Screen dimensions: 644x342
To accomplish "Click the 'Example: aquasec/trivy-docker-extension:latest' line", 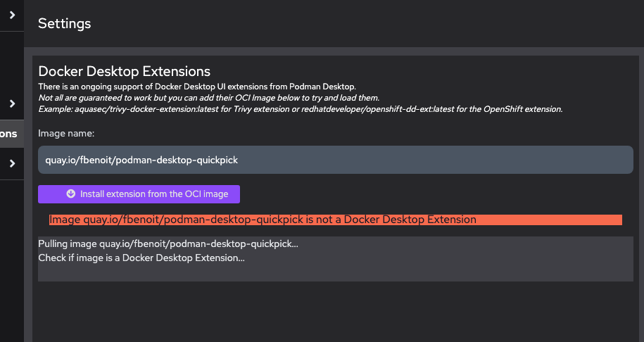I will point(301,109).
